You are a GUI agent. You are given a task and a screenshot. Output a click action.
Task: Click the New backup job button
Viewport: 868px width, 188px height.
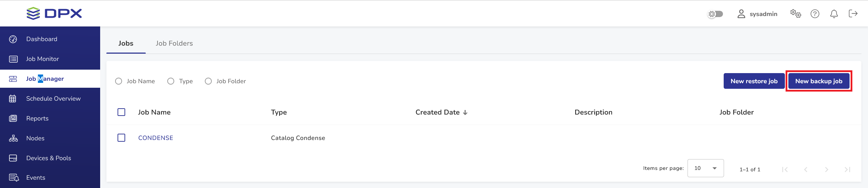click(x=819, y=81)
